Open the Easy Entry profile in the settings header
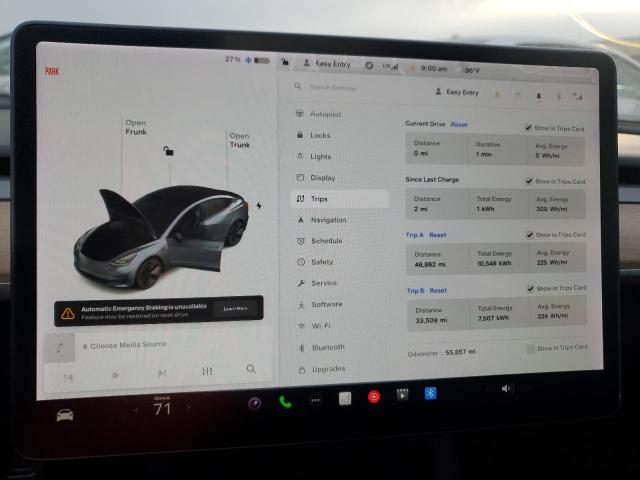Viewport: 640px width, 480px height. click(x=457, y=92)
